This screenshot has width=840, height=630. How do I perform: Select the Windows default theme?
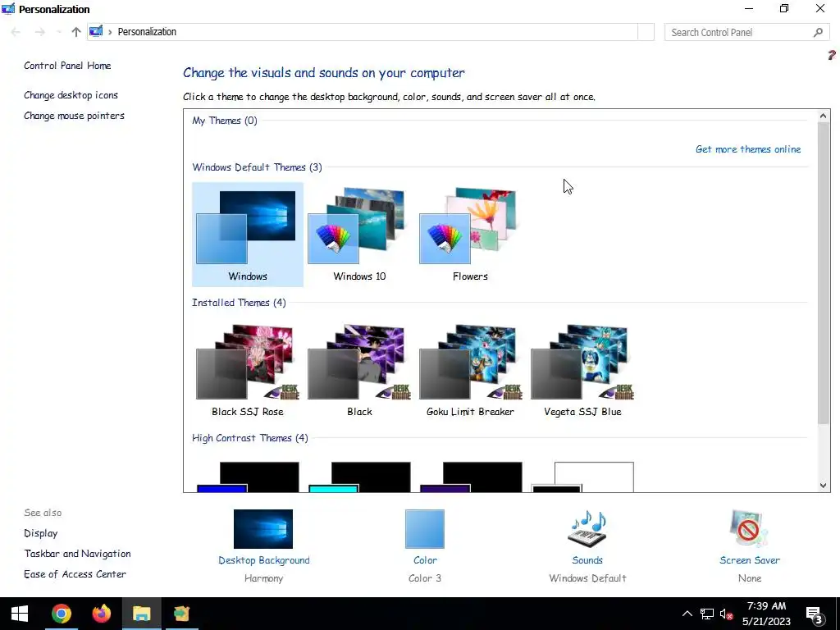tap(248, 235)
